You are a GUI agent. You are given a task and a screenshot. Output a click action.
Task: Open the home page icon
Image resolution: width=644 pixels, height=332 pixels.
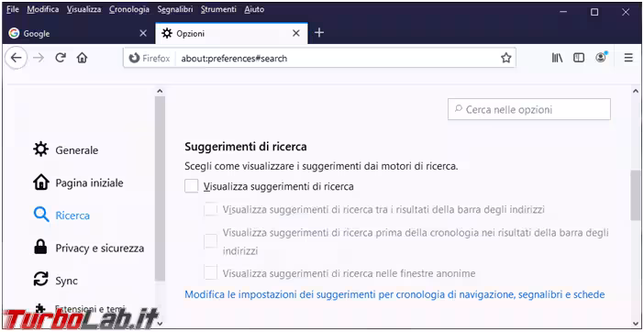[x=83, y=59]
